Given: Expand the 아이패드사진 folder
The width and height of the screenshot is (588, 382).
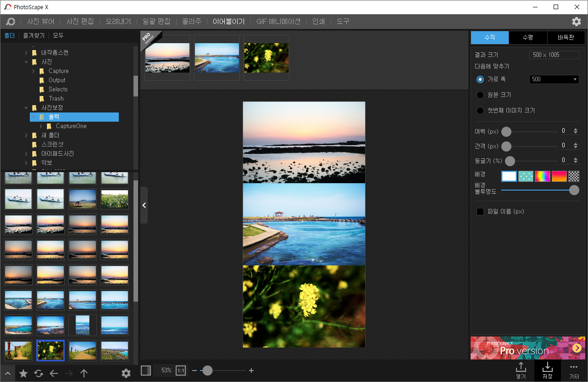Looking at the screenshot, I should [26, 154].
